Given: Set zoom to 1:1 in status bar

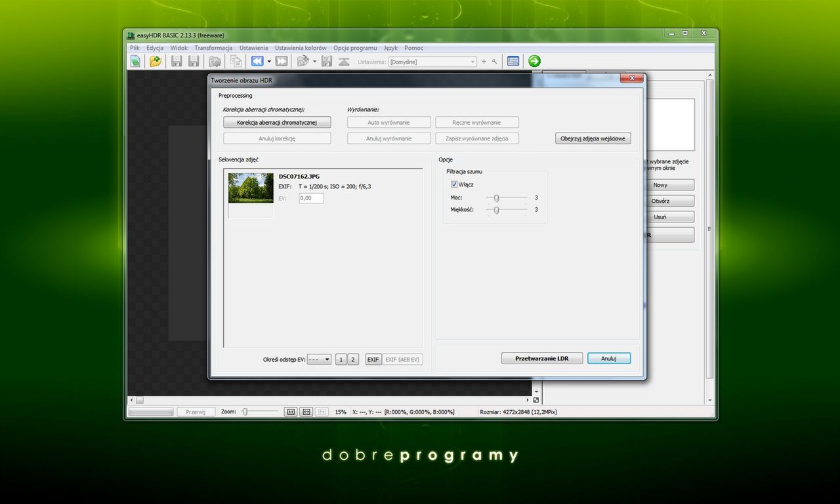Looking at the screenshot, I should pos(291,412).
